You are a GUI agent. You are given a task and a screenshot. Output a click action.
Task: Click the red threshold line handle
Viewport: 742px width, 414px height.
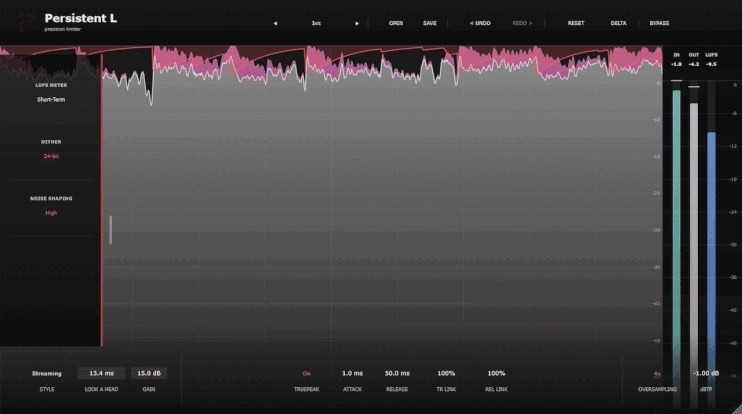click(101, 201)
